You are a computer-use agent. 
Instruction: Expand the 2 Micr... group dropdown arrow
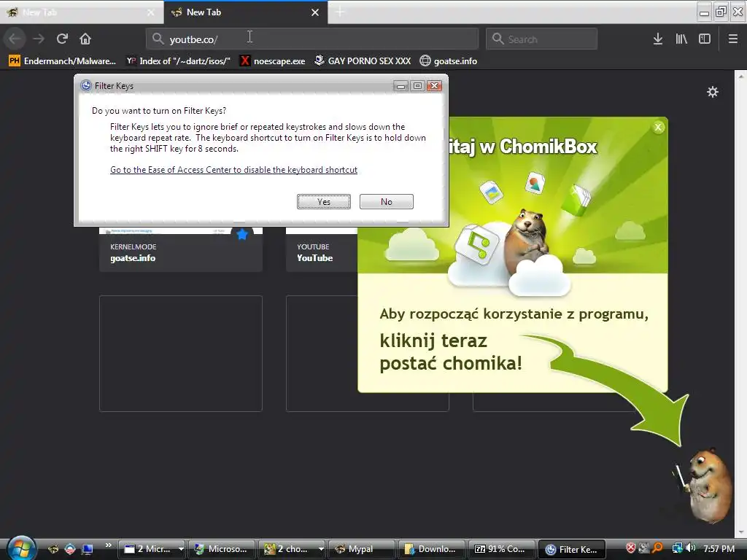tap(181, 549)
